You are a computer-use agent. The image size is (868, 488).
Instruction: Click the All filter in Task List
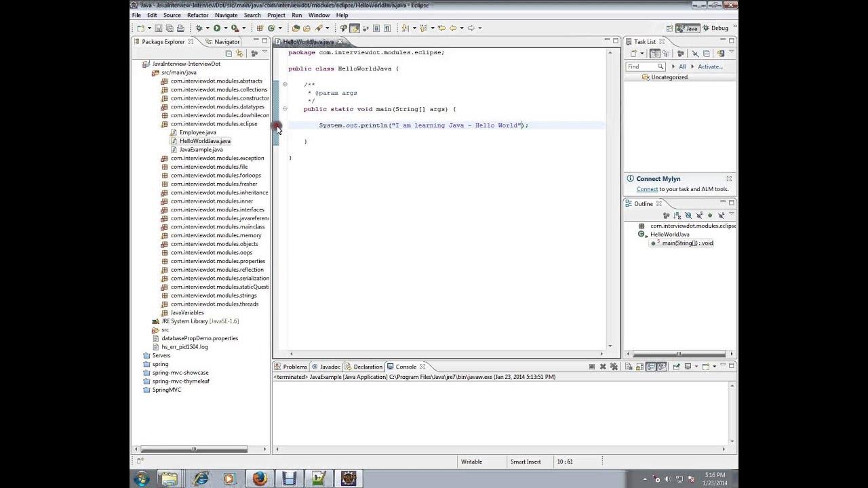[x=682, y=66]
